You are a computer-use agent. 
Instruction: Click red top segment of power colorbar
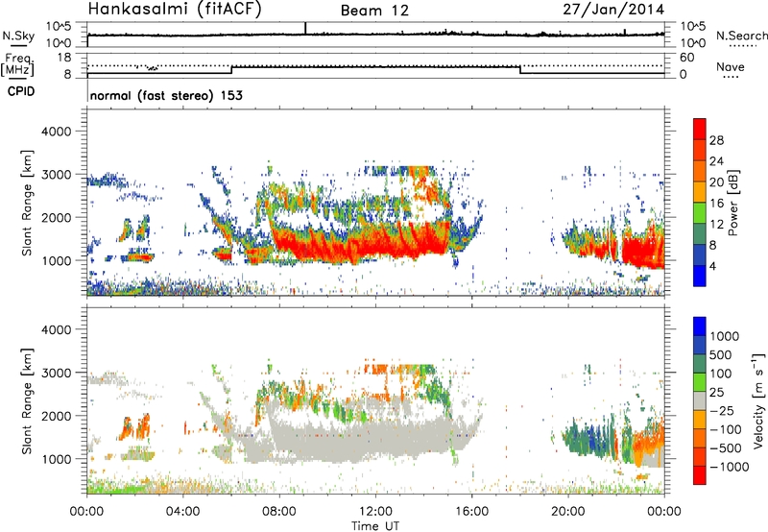point(700,130)
